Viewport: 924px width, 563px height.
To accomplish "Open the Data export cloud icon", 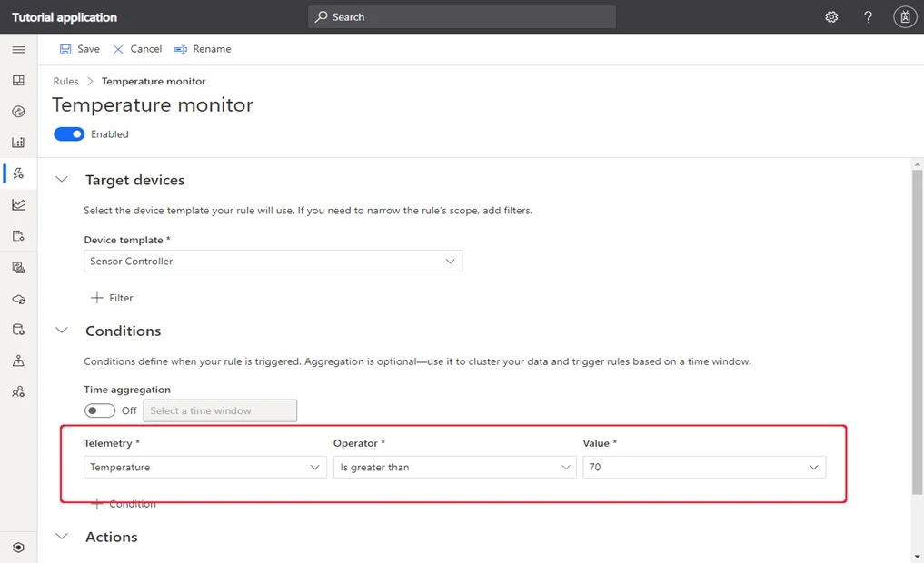I will pyautogui.click(x=18, y=299).
